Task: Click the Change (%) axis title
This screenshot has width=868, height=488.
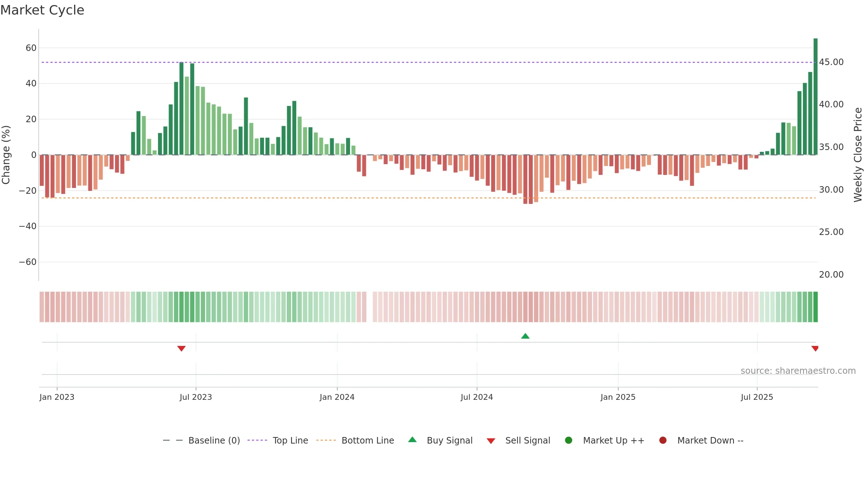Action: click(x=6, y=155)
